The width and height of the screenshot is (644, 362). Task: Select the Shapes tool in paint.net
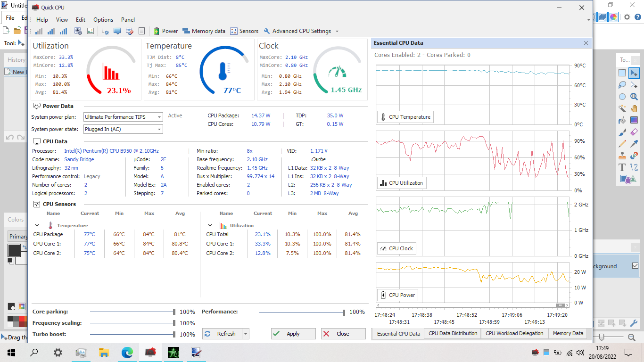[625, 179]
